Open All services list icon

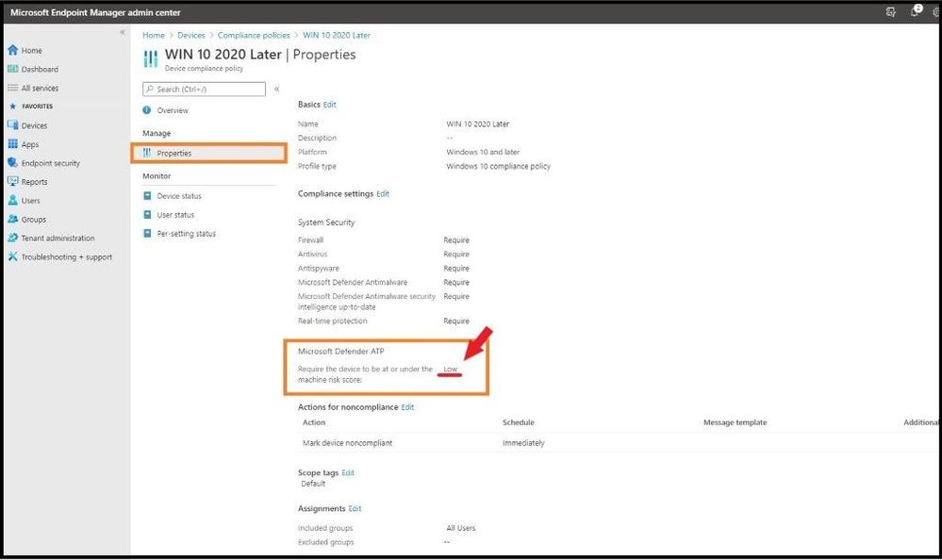tap(12, 88)
